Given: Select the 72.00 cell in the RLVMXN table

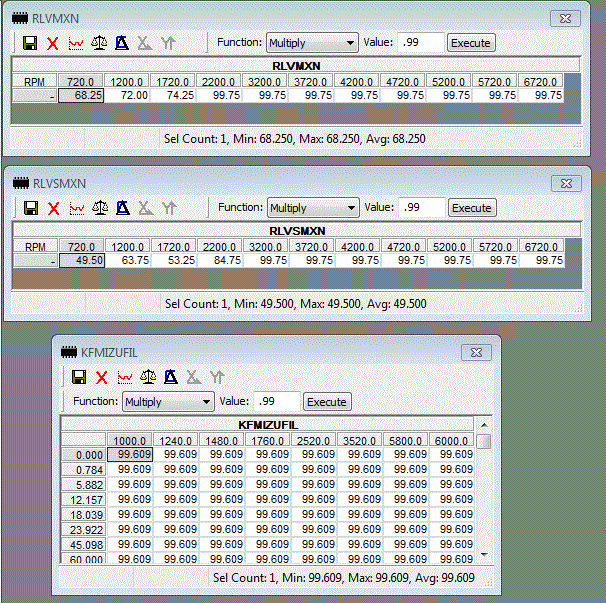Looking at the screenshot, I should pyautogui.click(x=127, y=95).
